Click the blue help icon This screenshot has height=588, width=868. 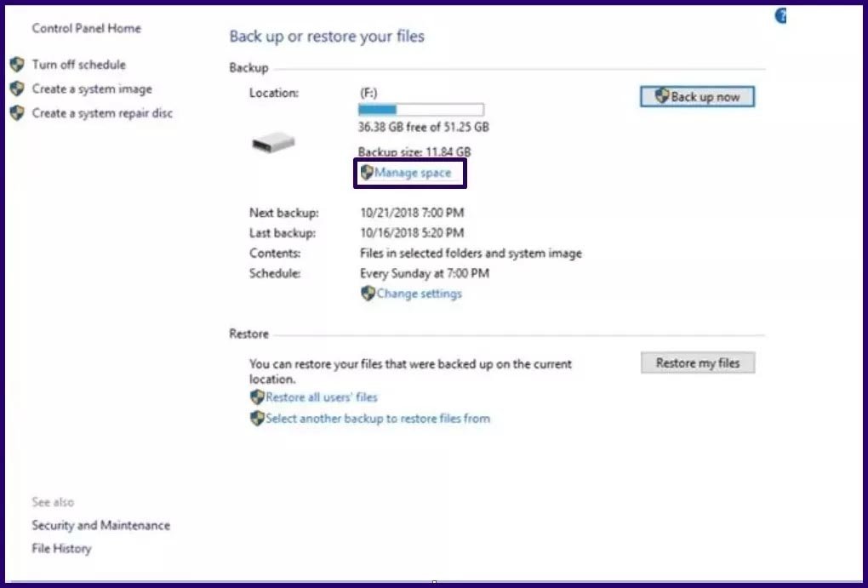[x=780, y=16]
